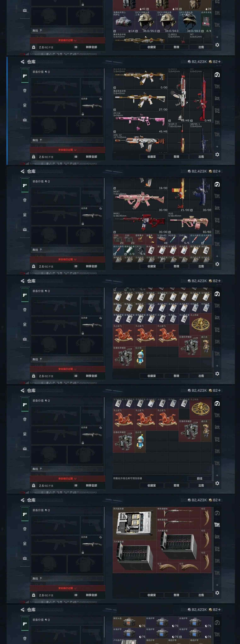Select the red M4A1 5.56x45mm rifle
This screenshot has width=240, height=644.
click(x=140, y=223)
